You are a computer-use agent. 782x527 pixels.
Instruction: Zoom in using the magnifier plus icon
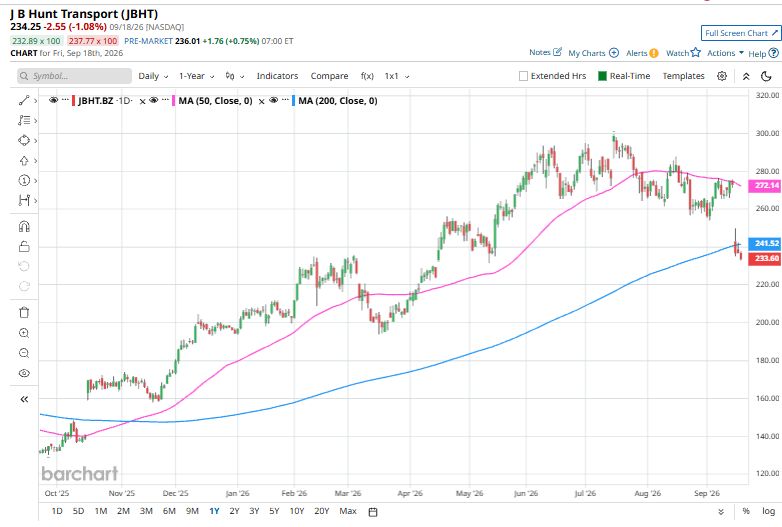(x=24, y=333)
